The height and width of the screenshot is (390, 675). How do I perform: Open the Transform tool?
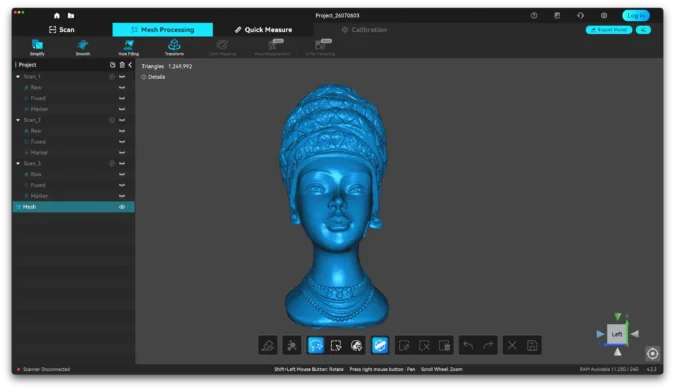point(174,47)
